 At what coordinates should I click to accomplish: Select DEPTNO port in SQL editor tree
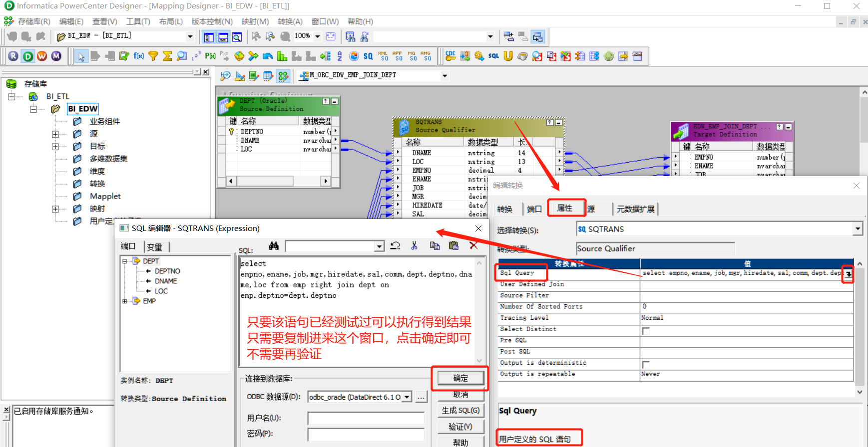click(167, 271)
